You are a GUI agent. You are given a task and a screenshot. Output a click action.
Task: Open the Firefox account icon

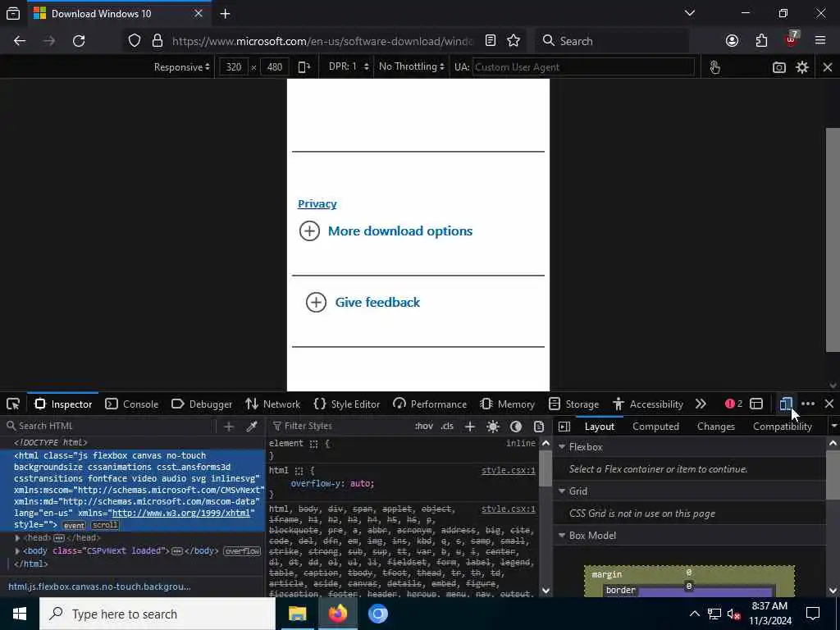[732, 41]
